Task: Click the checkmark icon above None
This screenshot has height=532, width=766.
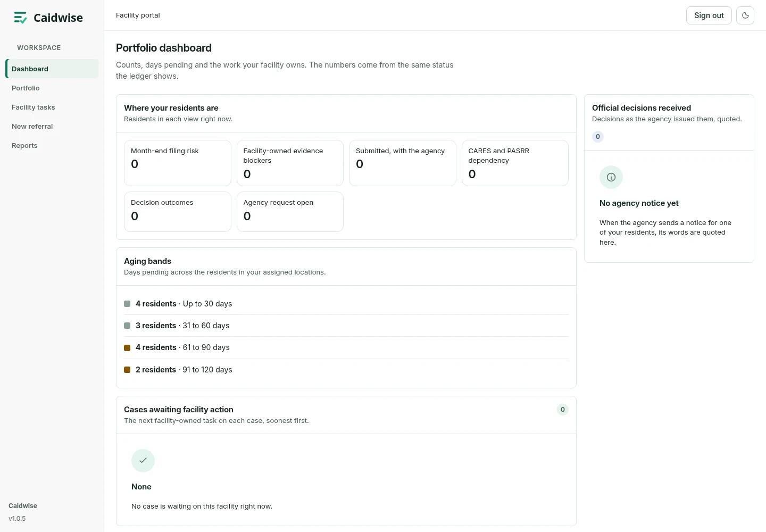Action: click(x=143, y=461)
